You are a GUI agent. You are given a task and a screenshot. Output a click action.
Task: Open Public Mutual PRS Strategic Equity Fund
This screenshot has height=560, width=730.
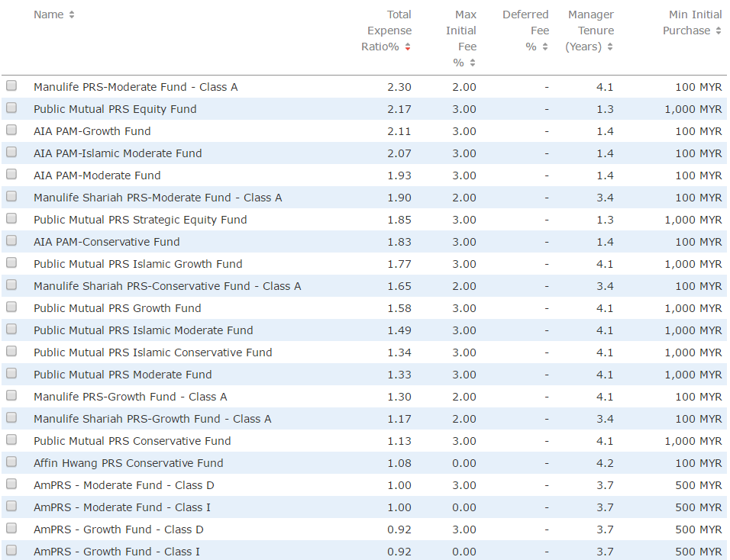click(141, 220)
